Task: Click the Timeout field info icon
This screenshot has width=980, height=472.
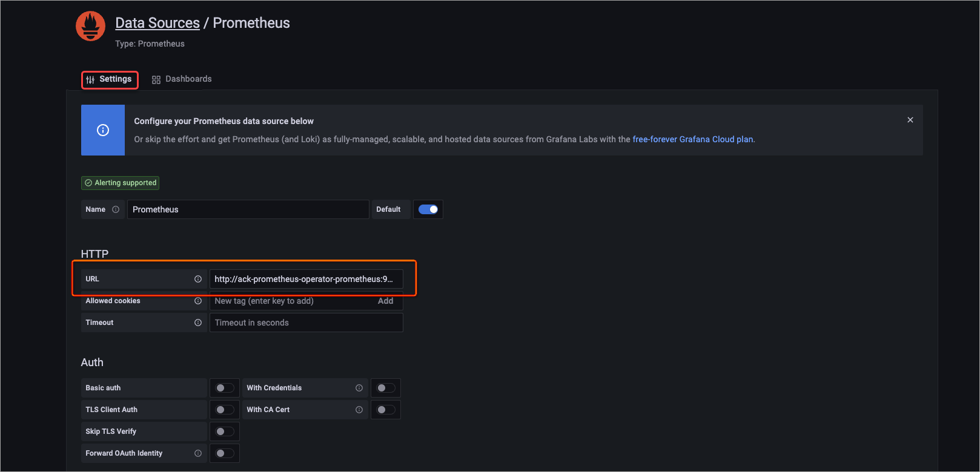Action: click(x=198, y=323)
